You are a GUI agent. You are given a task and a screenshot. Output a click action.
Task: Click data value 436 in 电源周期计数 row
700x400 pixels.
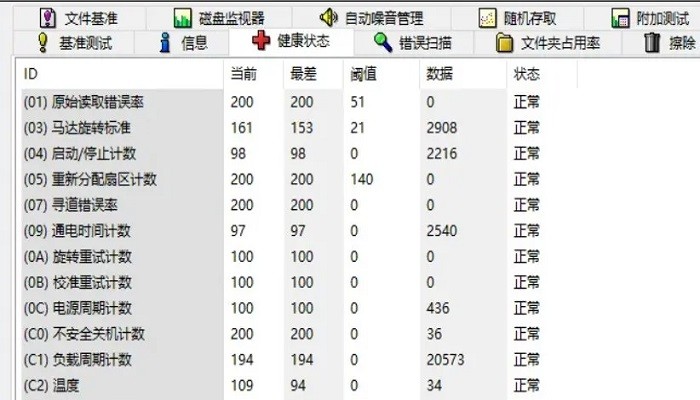click(x=438, y=308)
